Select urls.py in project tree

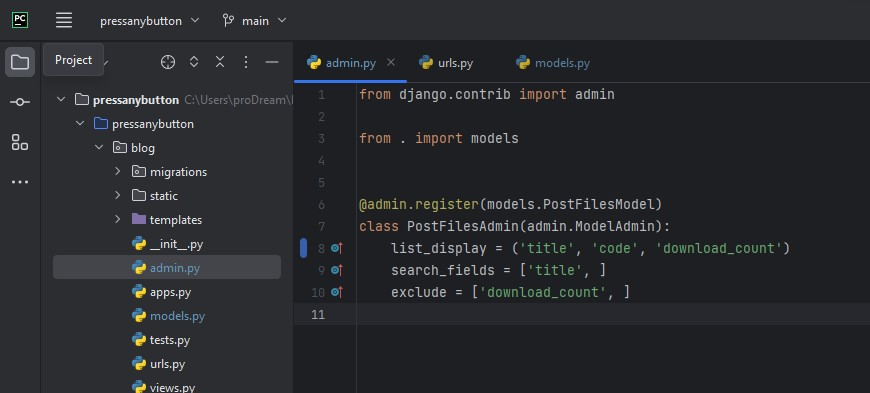tap(168, 364)
